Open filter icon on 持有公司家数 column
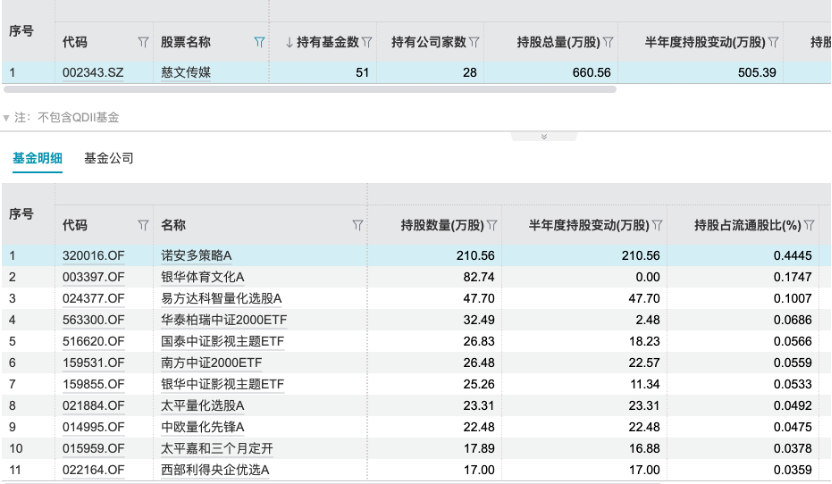Viewport: 832px width, 484px height. tap(474, 42)
